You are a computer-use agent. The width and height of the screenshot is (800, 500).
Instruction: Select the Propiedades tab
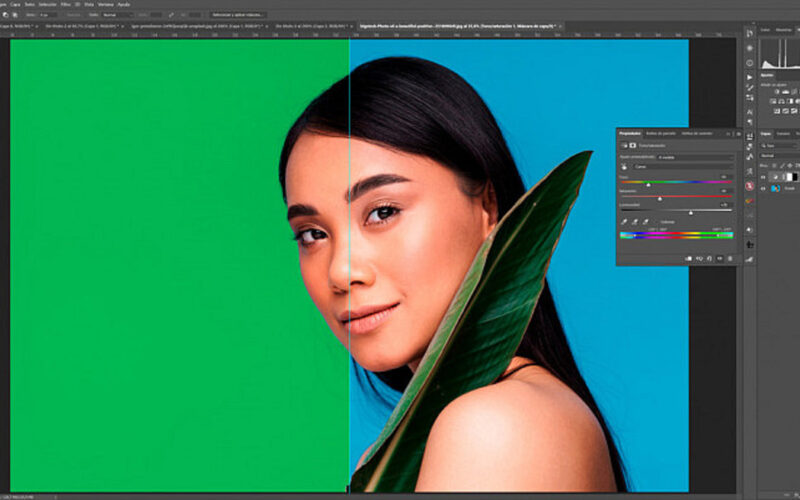tap(630, 134)
